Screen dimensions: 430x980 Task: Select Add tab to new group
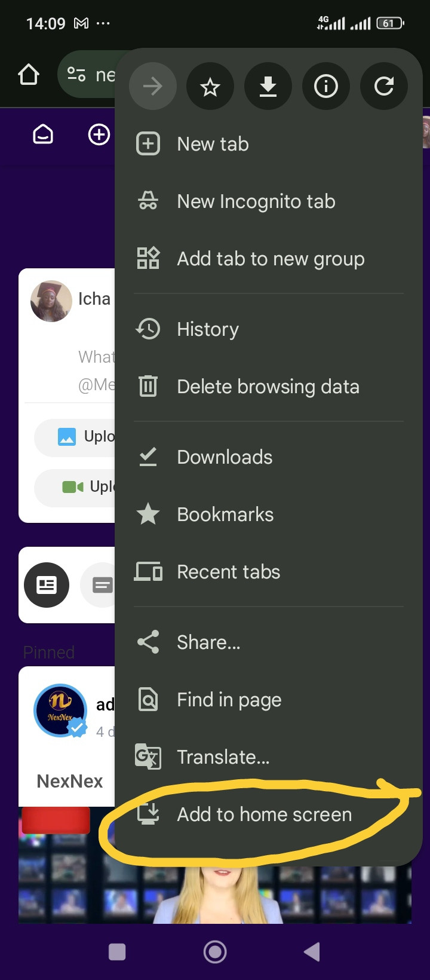pyautogui.click(x=270, y=259)
